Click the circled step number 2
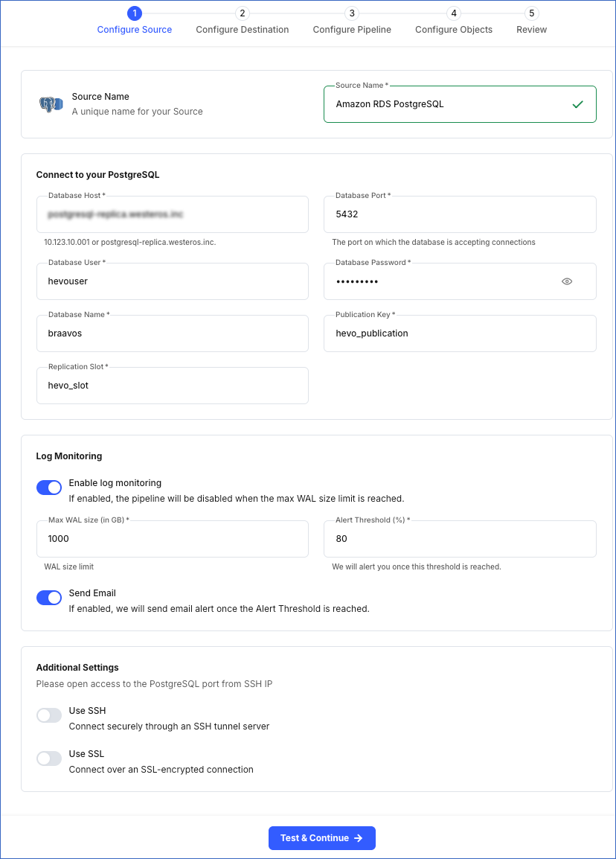 coord(242,13)
